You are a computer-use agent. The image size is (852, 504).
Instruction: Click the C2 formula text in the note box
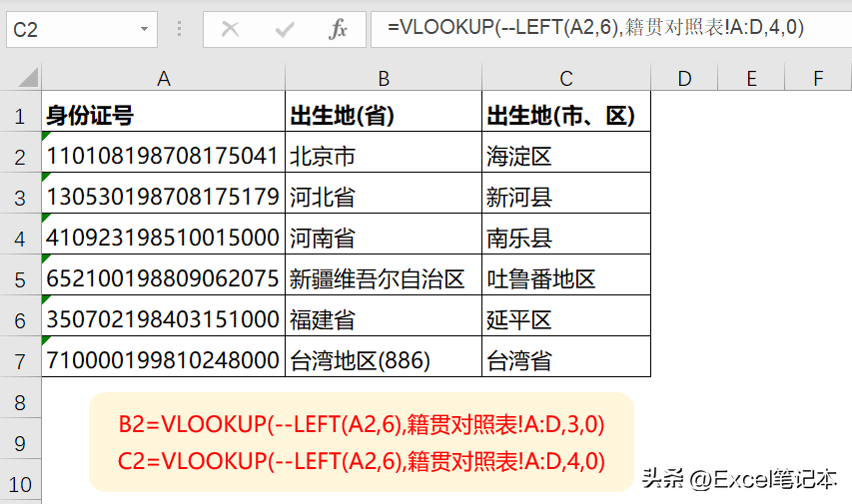[x=362, y=462]
